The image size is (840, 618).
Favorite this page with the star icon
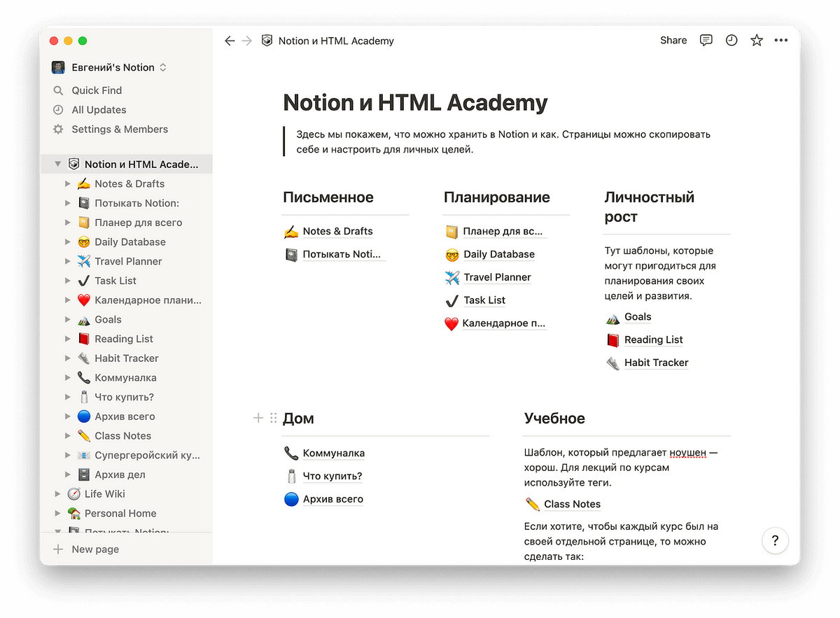click(757, 41)
